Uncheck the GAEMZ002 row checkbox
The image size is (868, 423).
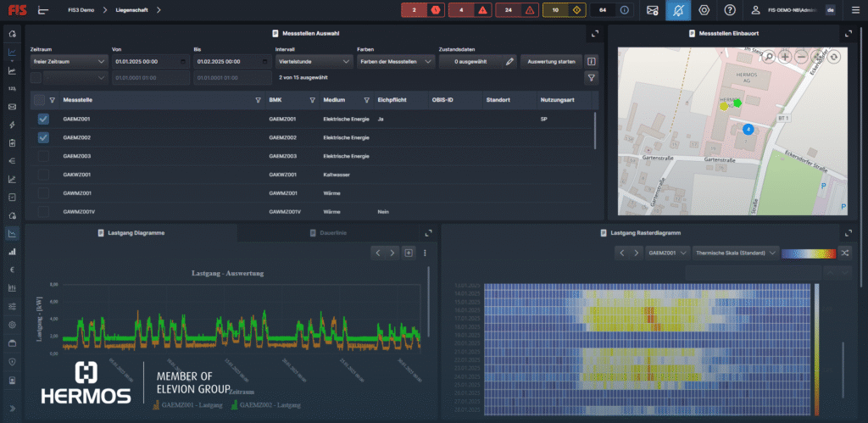[43, 137]
